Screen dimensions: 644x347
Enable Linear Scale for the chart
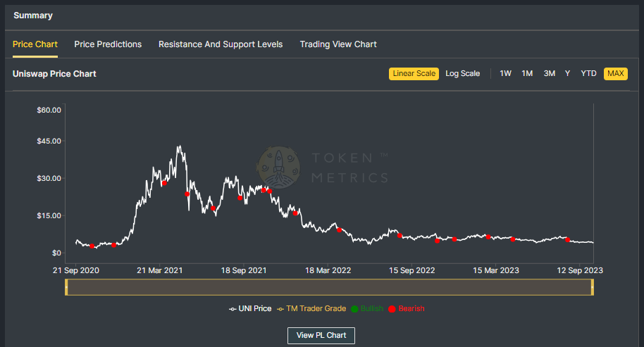414,74
